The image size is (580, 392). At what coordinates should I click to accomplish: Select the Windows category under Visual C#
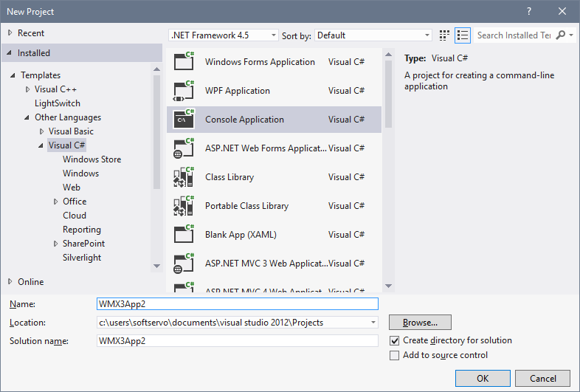click(80, 173)
